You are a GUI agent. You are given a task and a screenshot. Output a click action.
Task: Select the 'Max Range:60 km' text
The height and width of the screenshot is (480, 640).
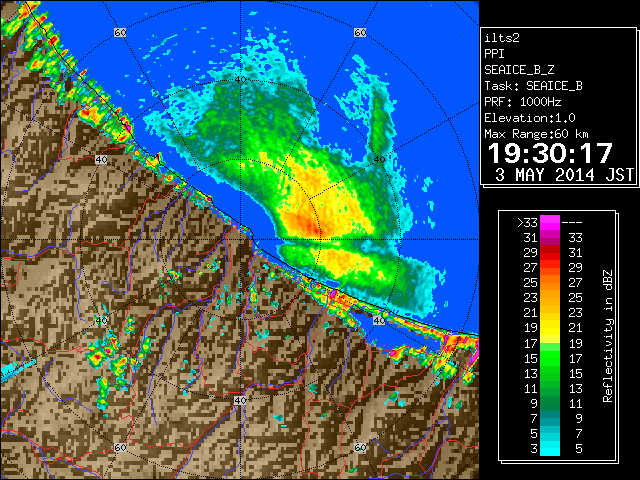(x=537, y=134)
